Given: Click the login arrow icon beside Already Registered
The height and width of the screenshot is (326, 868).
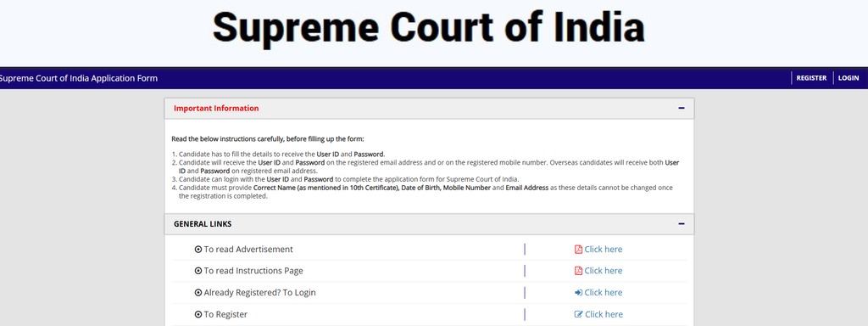Looking at the screenshot, I should tap(578, 292).
